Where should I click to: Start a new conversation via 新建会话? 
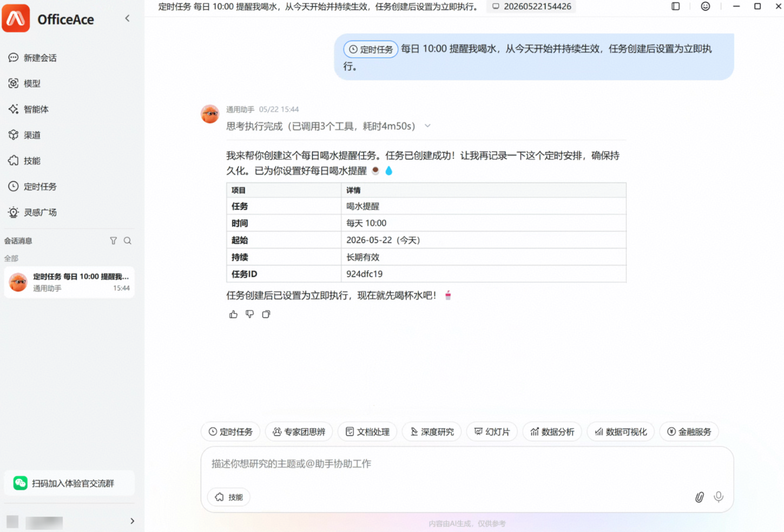tap(32, 58)
